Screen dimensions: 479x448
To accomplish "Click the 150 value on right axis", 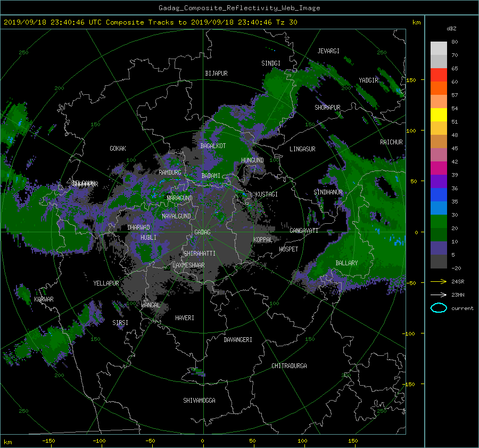I will tap(411, 80).
